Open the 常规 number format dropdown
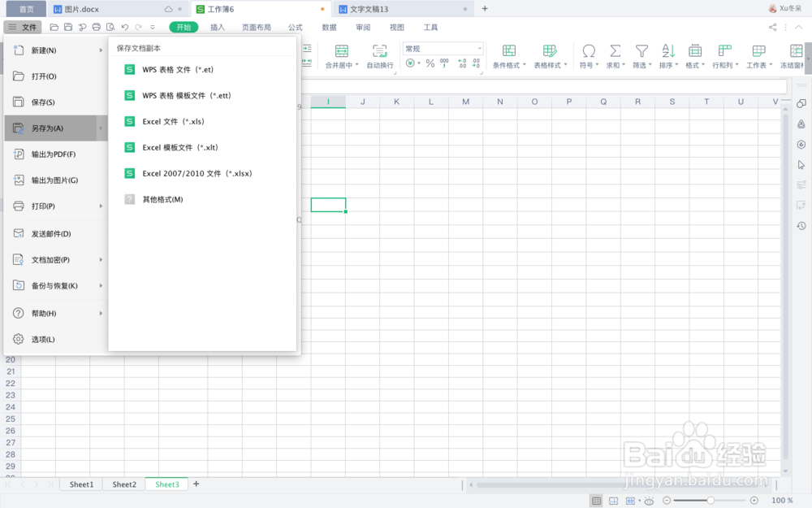The image size is (812, 508). (443, 49)
